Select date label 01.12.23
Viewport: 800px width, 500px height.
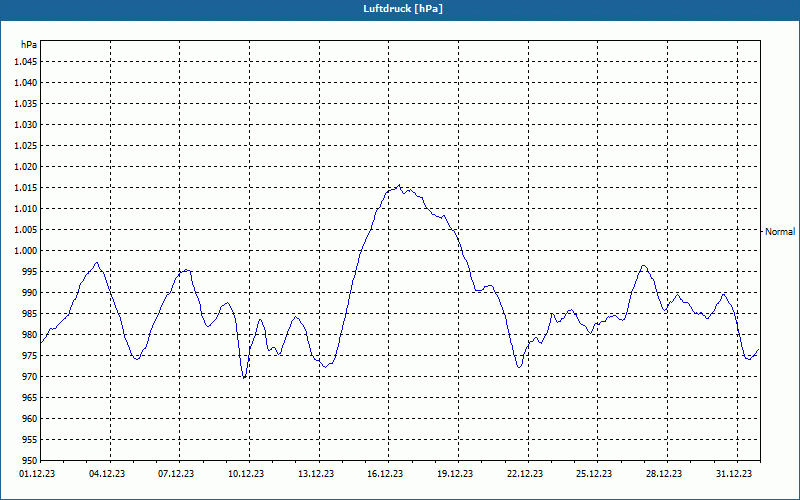coord(37,474)
